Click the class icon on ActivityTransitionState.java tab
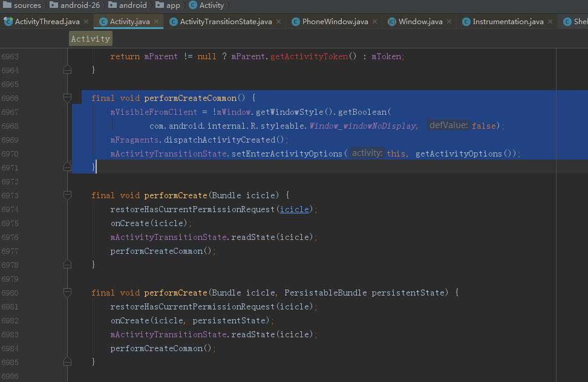The height and width of the screenshot is (382, 588). [173, 22]
